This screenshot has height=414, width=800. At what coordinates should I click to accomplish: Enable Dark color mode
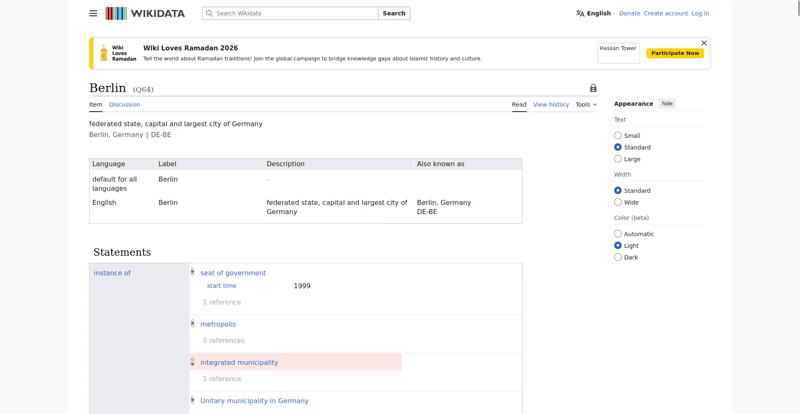point(618,257)
